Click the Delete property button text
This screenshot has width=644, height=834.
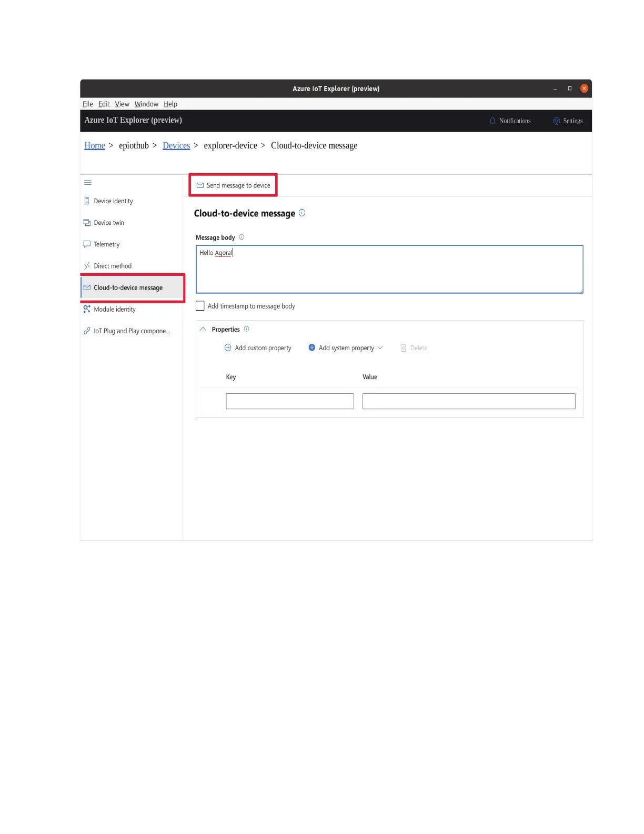click(x=419, y=347)
